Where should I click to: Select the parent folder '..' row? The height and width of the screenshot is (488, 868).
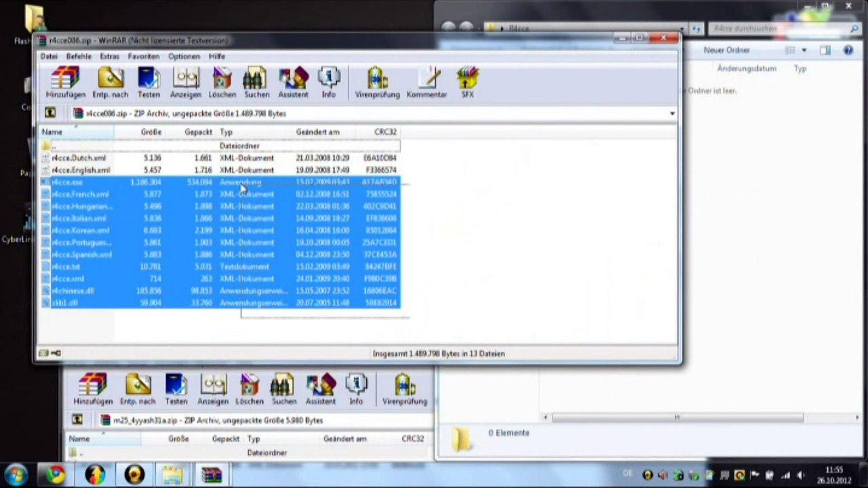(220, 146)
